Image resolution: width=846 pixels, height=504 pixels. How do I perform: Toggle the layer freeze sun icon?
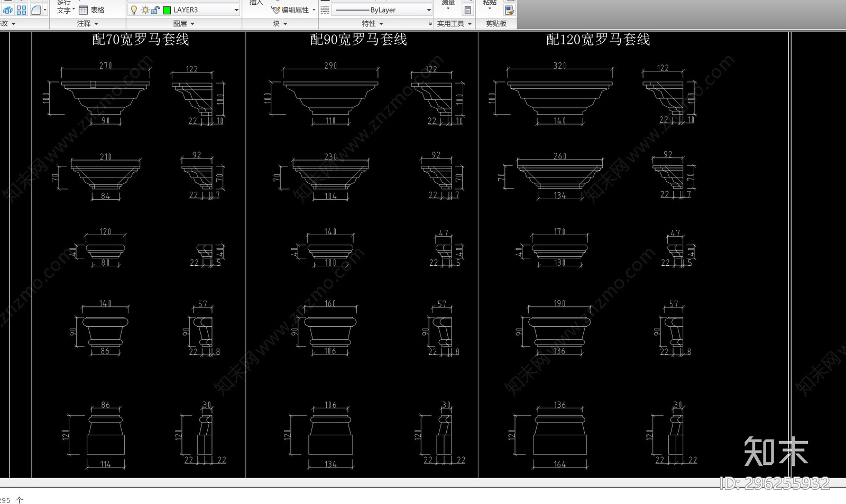point(145,10)
